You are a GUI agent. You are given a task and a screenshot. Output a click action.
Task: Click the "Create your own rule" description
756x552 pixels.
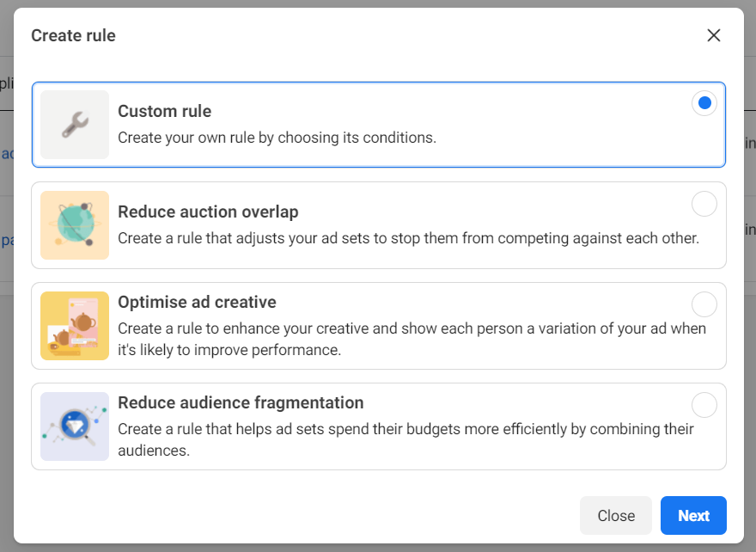tap(277, 138)
